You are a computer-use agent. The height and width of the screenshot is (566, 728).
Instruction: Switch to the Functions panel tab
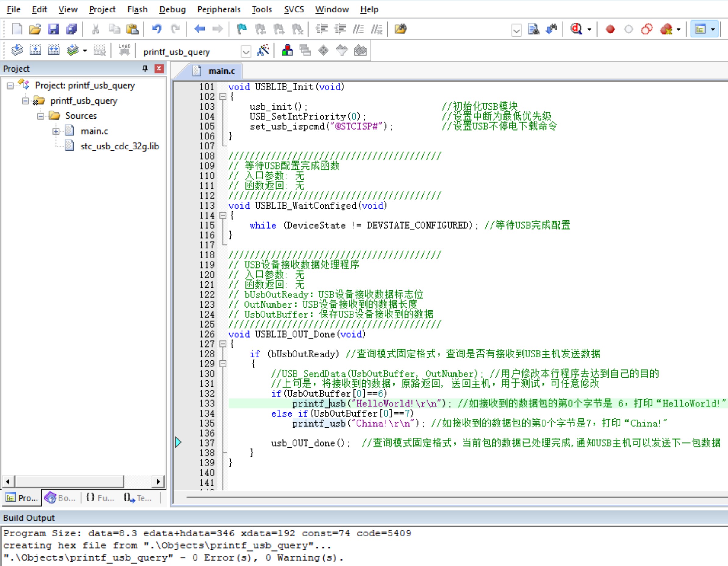100,498
